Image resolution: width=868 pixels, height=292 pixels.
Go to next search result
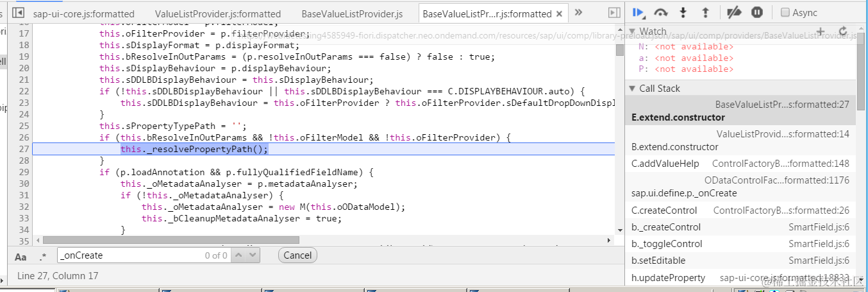tap(251, 255)
